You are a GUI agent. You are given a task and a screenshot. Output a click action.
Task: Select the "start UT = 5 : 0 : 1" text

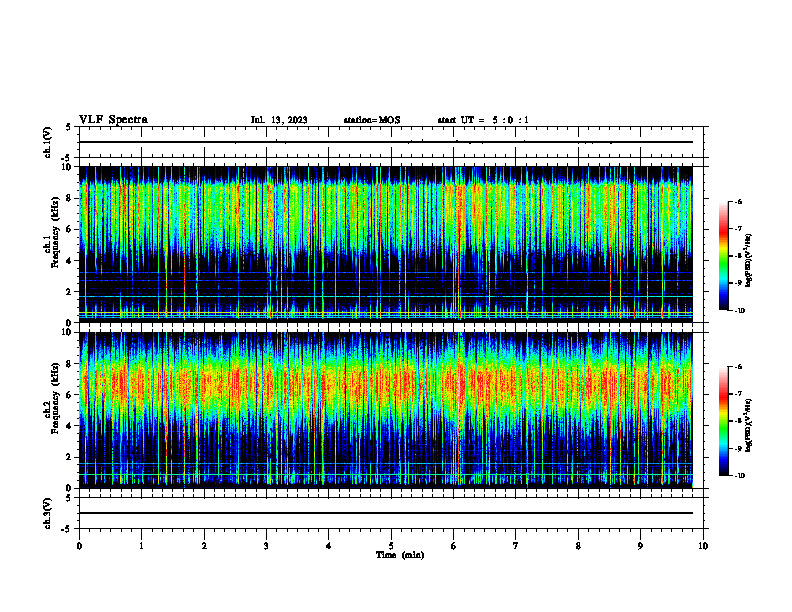tap(483, 120)
